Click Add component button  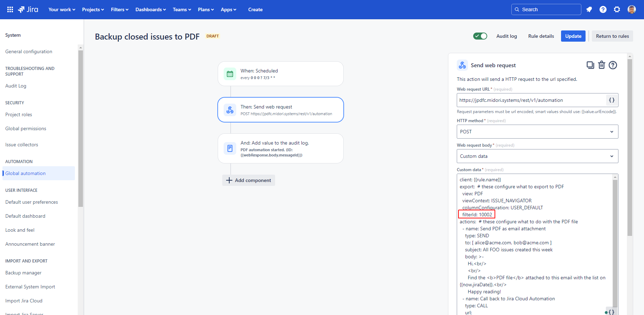click(248, 180)
